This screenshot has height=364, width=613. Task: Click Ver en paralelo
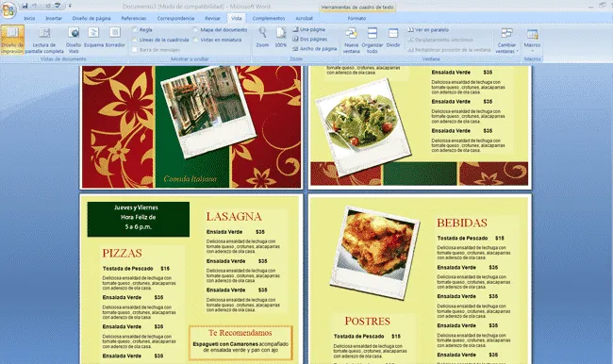click(x=428, y=30)
